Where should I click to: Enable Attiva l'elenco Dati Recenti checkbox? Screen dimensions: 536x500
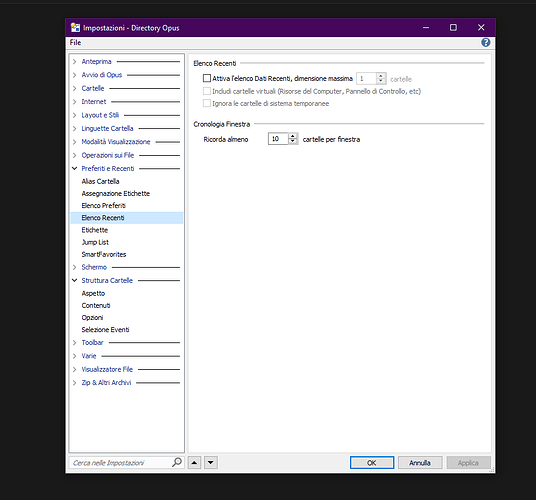207,79
